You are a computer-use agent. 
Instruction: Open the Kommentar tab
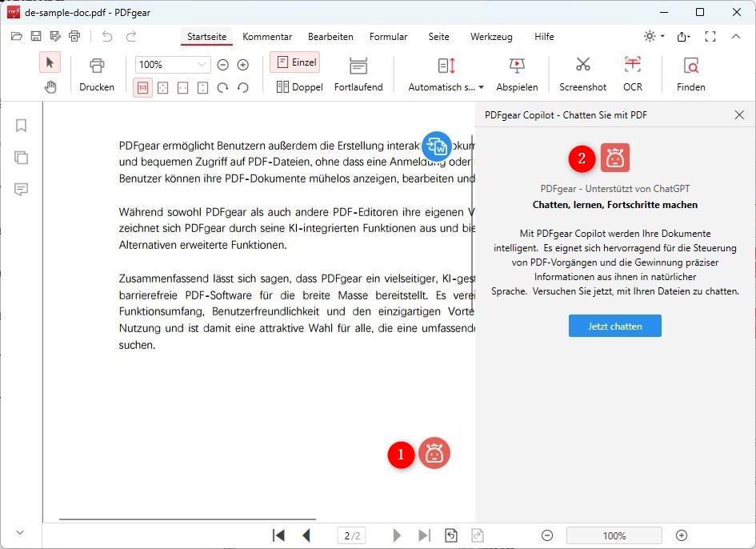267,37
